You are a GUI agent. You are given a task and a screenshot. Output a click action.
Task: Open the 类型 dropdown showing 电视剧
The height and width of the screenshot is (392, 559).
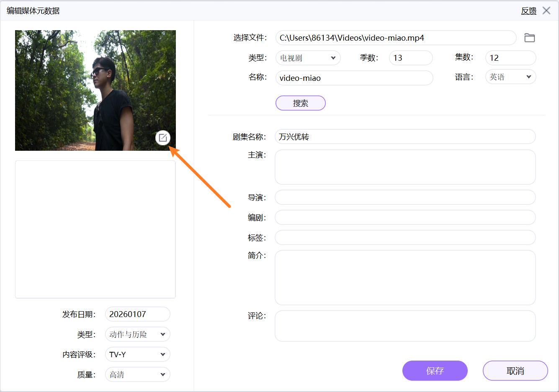coord(308,58)
